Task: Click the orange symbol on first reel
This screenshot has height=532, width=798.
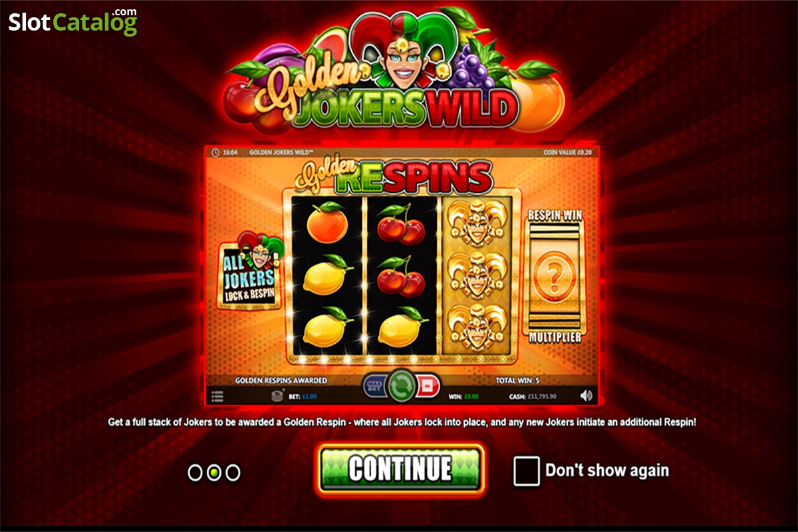Action: tap(327, 222)
